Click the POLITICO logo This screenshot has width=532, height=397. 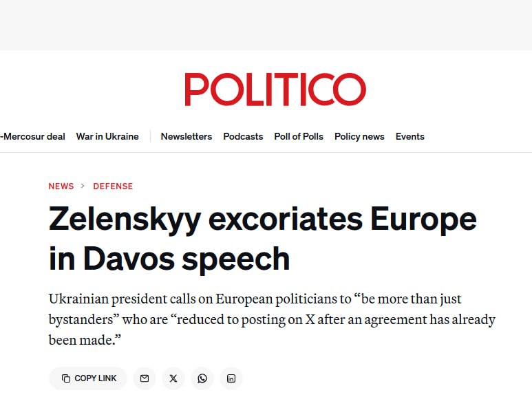(x=275, y=89)
